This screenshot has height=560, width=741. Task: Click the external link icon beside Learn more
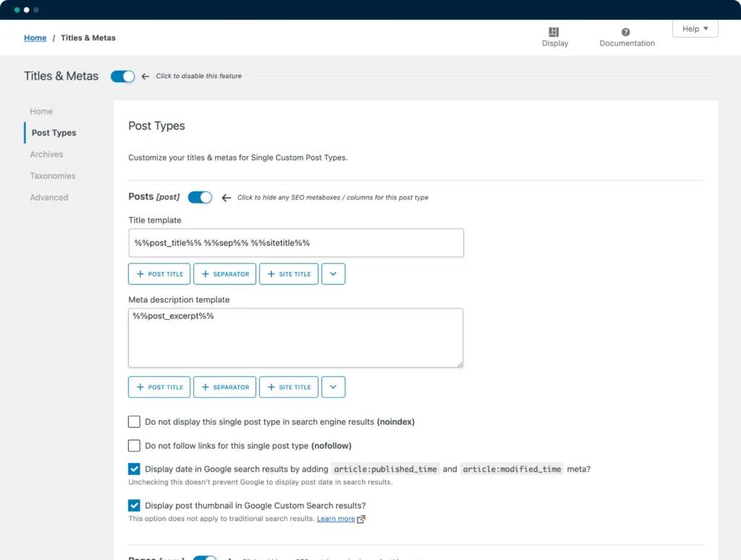point(361,519)
